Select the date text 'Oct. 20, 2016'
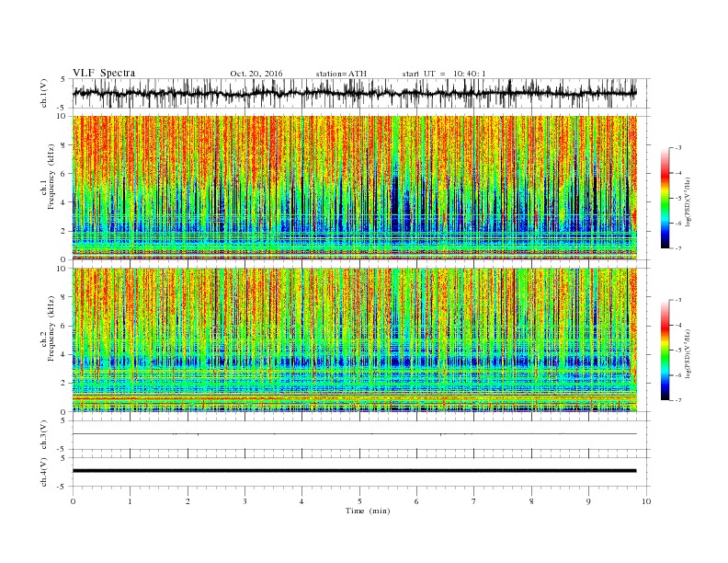The height and width of the screenshot is (563, 728). [x=256, y=74]
